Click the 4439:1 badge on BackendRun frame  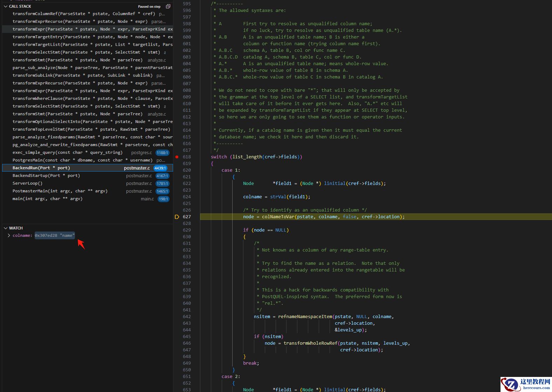[160, 168]
